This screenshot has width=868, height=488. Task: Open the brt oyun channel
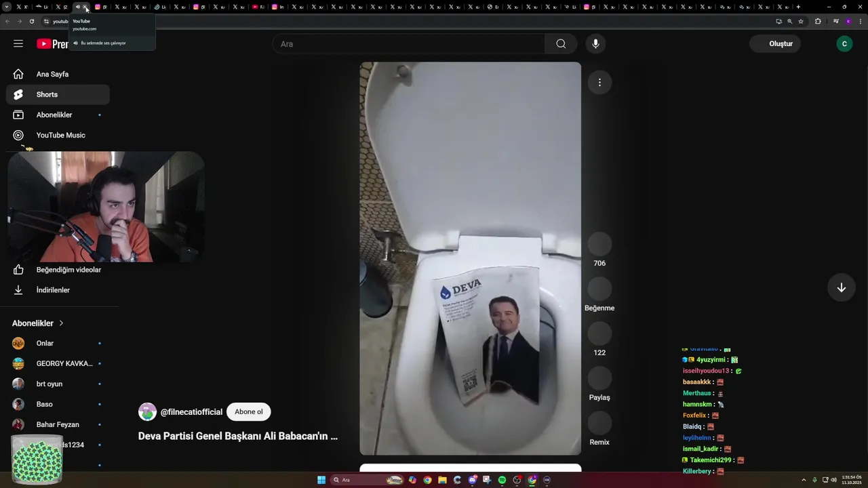tap(58, 384)
